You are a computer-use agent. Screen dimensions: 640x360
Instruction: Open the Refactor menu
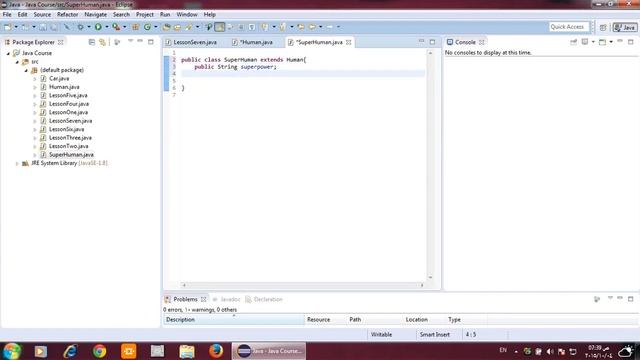click(x=67, y=14)
